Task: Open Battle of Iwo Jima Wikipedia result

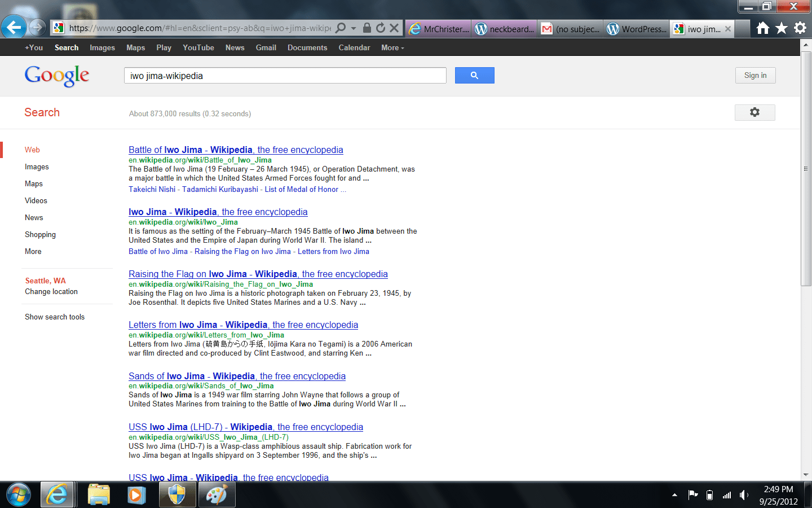Action: [x=236, y=150]
